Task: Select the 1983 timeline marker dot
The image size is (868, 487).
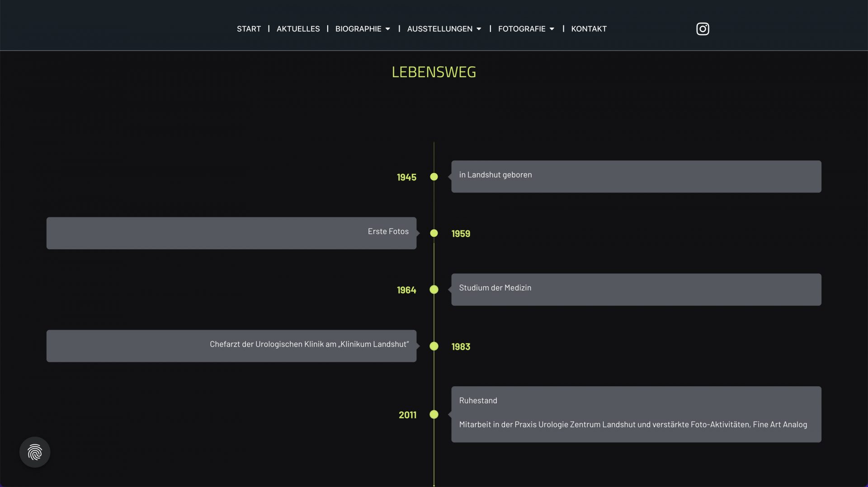Action: 434,346
